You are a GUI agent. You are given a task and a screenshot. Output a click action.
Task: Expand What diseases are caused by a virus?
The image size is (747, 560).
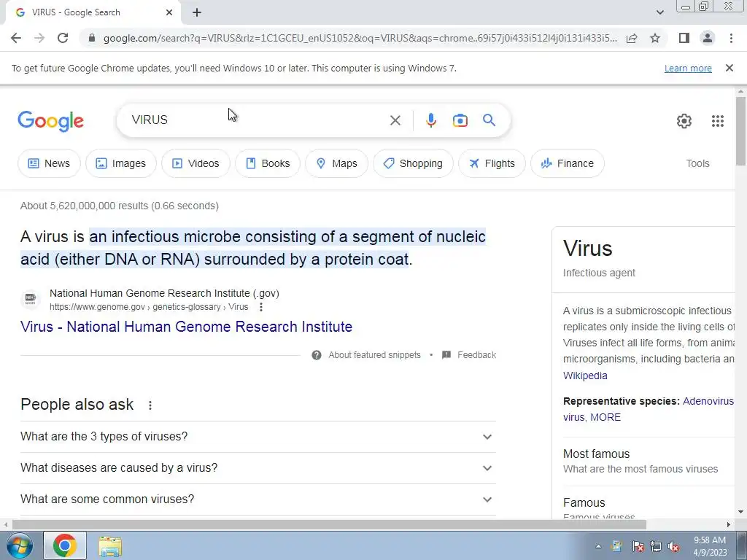coord(258,468)
